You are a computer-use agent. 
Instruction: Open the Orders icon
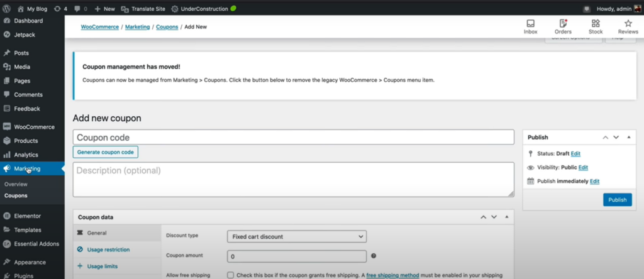(x=563, y=23)
